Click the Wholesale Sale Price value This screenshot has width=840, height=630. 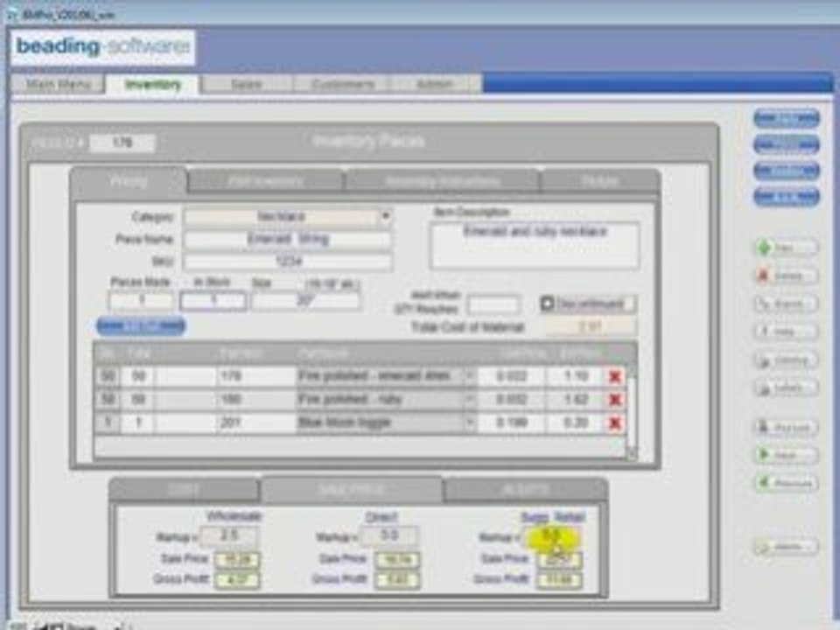237,560
